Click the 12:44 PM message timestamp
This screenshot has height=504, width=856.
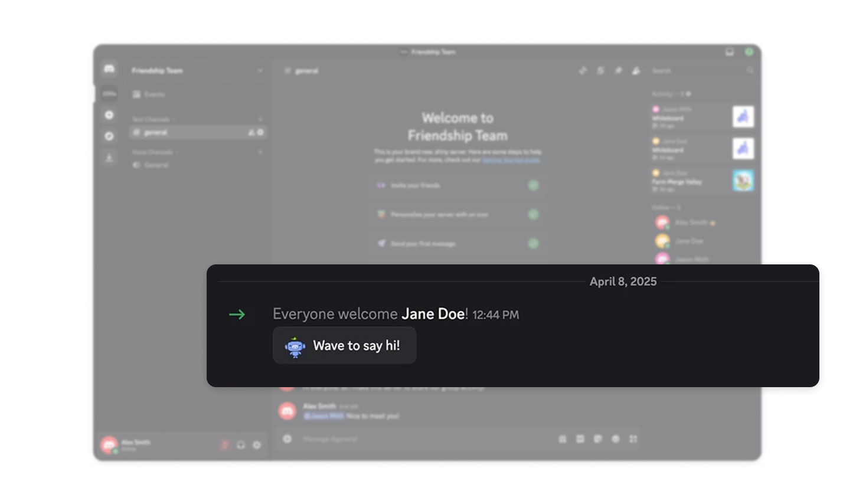point(495,315)
